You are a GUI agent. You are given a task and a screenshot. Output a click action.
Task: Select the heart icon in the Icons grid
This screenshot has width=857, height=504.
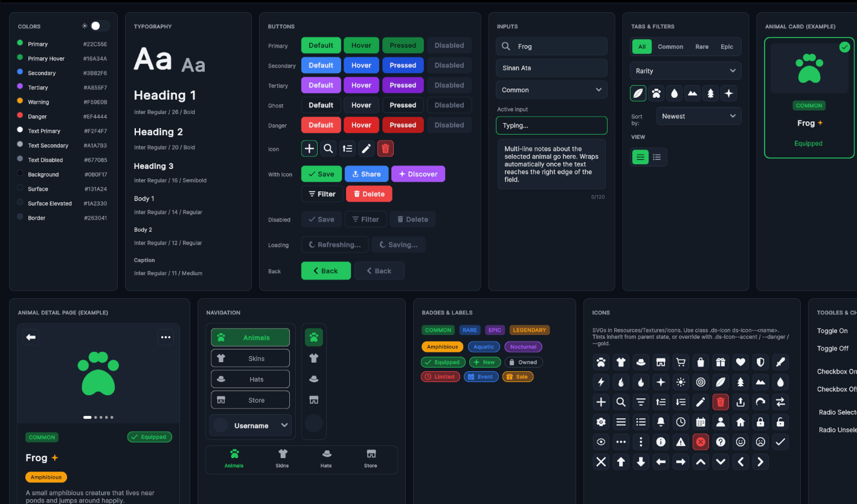tap(740, 362)
